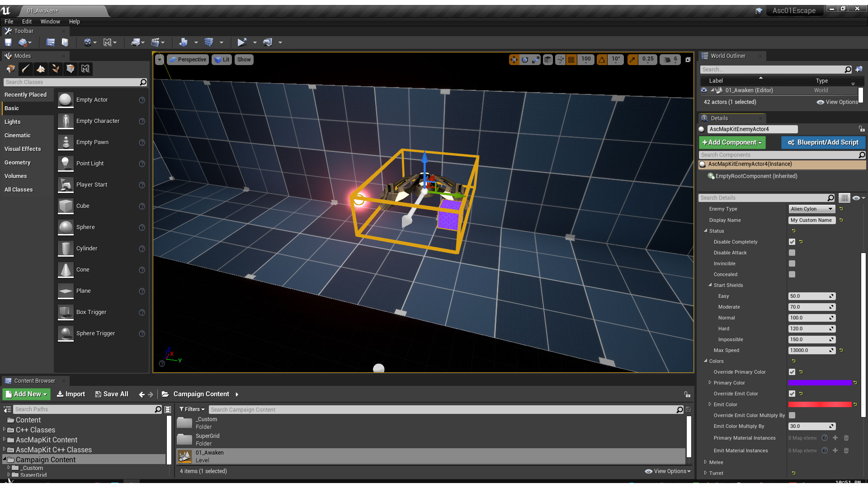Expand the Melee section in Details
The width and height of the screenshot is (868, 488).
[x=706, y=462]
